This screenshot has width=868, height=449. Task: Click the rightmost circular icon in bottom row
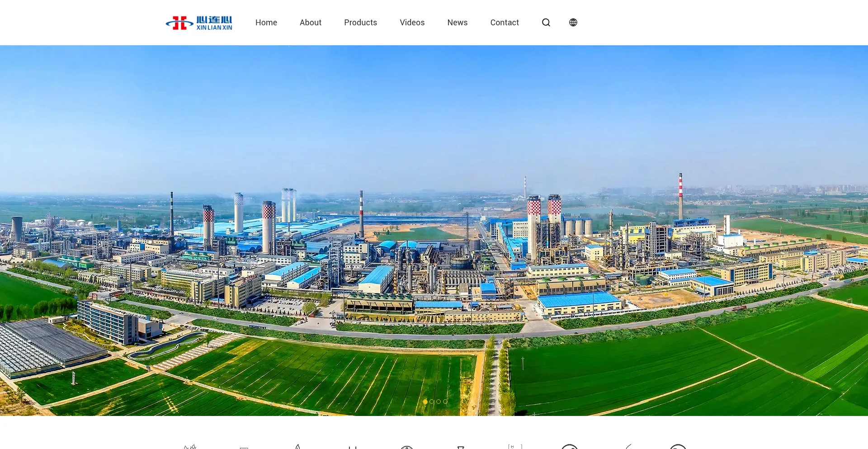(678, 447)
